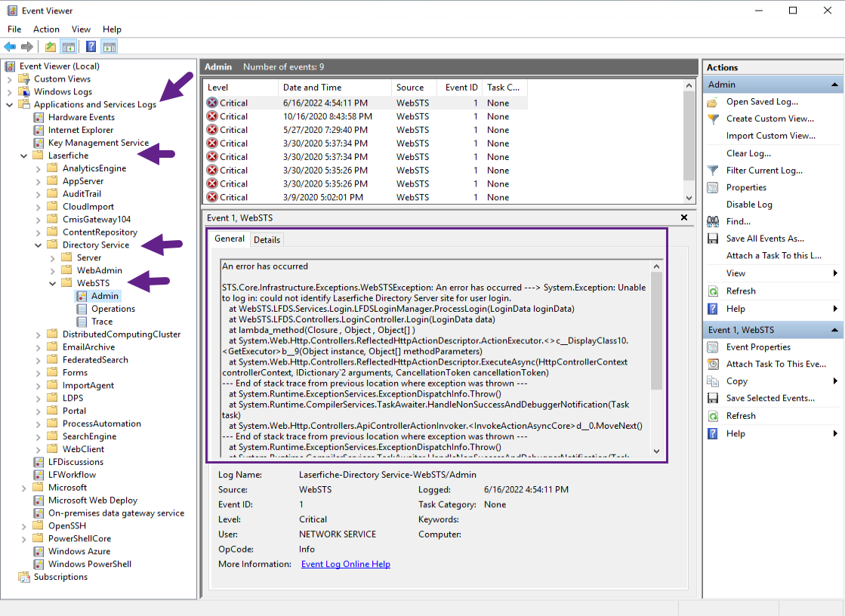This screenshot has height=616, width=845.
Task: Expand the Microsoft folder
Action: (23, 488)
